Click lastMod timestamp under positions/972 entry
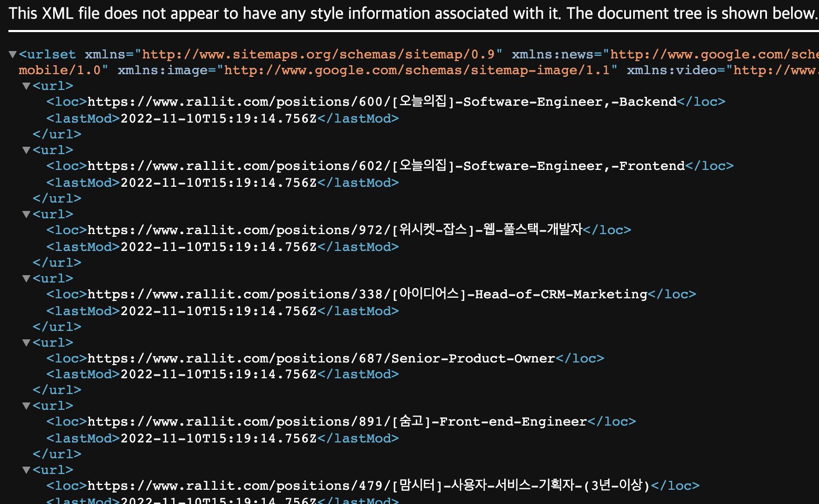The height and width of the screenshot is (504, 819). pyautogui.click(x=219, y=247)
